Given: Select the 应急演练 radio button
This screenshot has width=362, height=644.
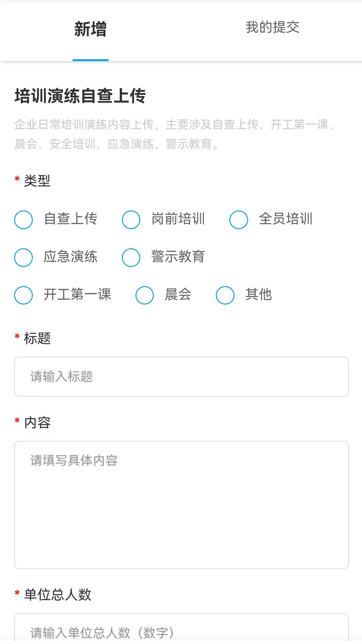Looking at the screenshot, I should pyautogui.click(x=23, y=258).
